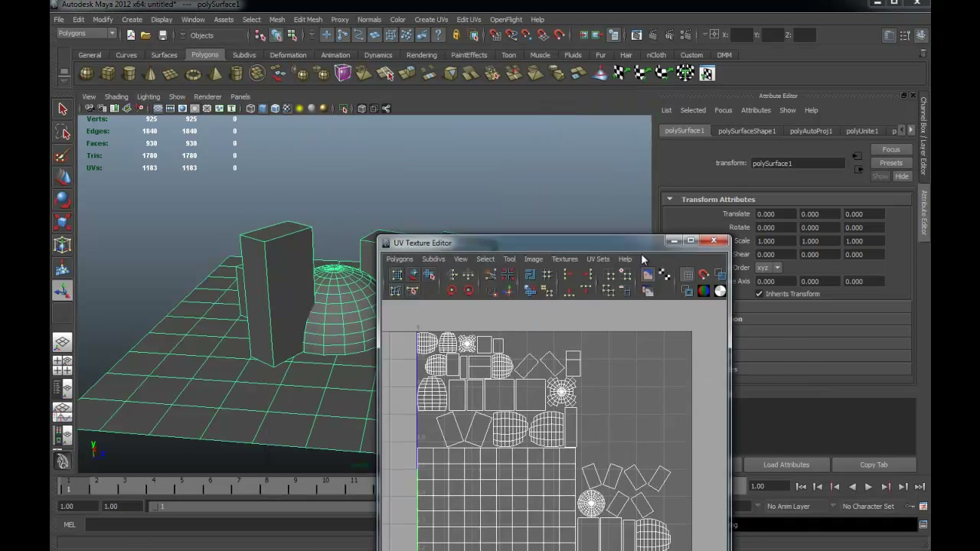Click the Presets button
Image resolution: width=980 pixels, height=551 pixels.
[891, 163]
